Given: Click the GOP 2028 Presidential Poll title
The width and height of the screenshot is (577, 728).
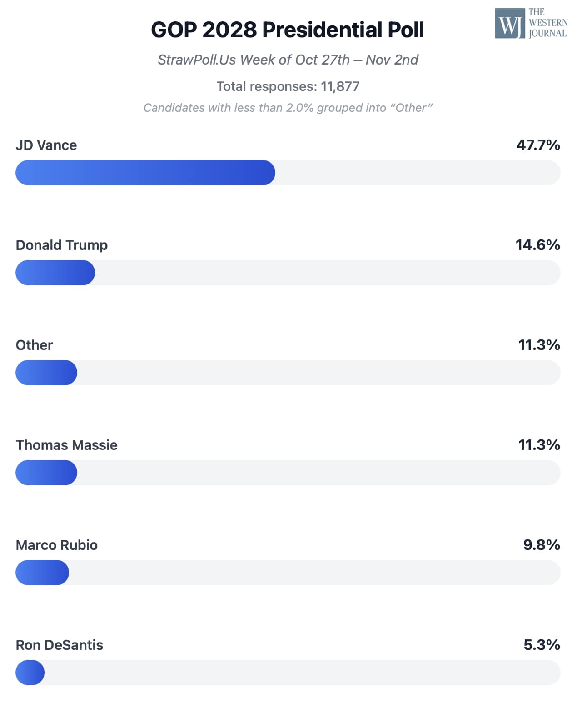Looking at the screenshot, I should (287, 30).
